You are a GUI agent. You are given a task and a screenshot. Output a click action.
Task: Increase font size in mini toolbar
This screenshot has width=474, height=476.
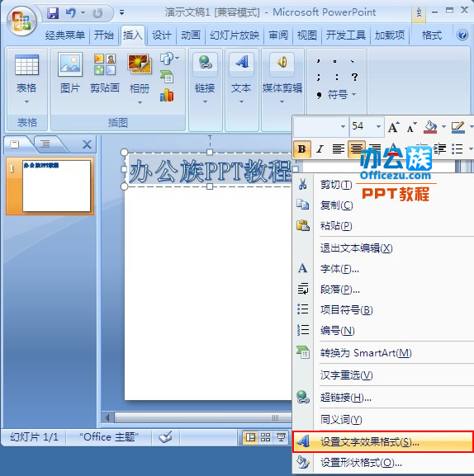[x=393, y=127]
